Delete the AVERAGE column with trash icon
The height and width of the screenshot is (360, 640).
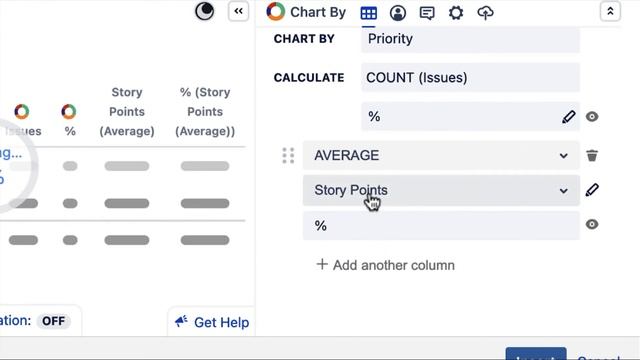[592, 156]
